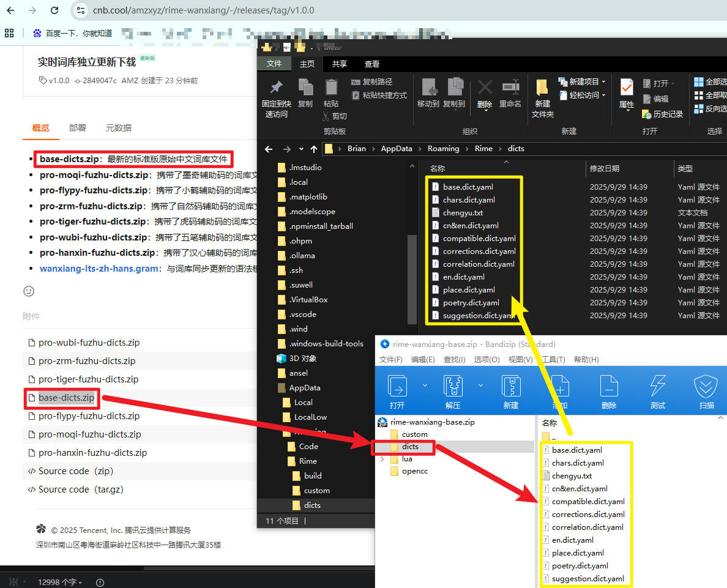Click 固定到快速访问 pin icon in Explorer ribbon
Screen dimensions: 727x588
click(x=276, y=88)
